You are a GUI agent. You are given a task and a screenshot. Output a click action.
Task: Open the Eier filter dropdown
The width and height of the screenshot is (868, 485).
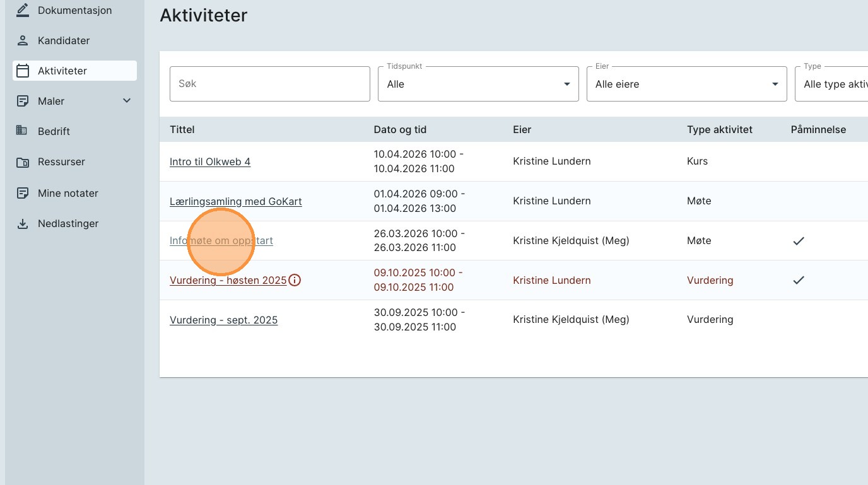tap(686, 84)
